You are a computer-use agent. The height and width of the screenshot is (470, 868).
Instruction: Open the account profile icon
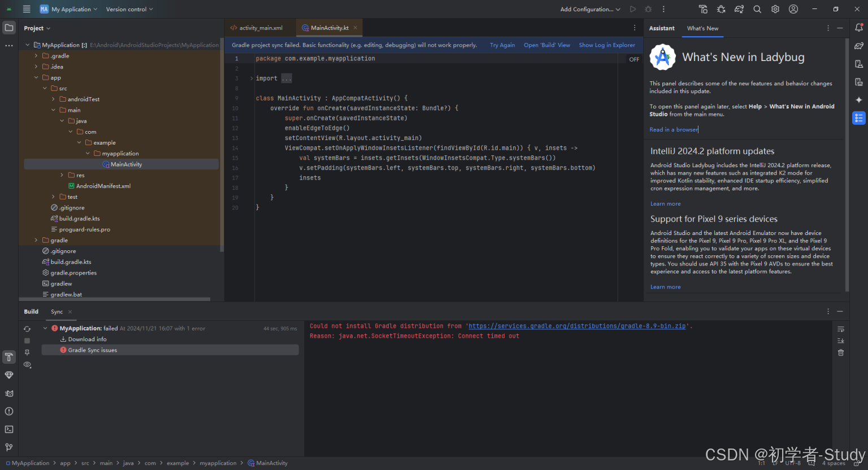(793, 9)
